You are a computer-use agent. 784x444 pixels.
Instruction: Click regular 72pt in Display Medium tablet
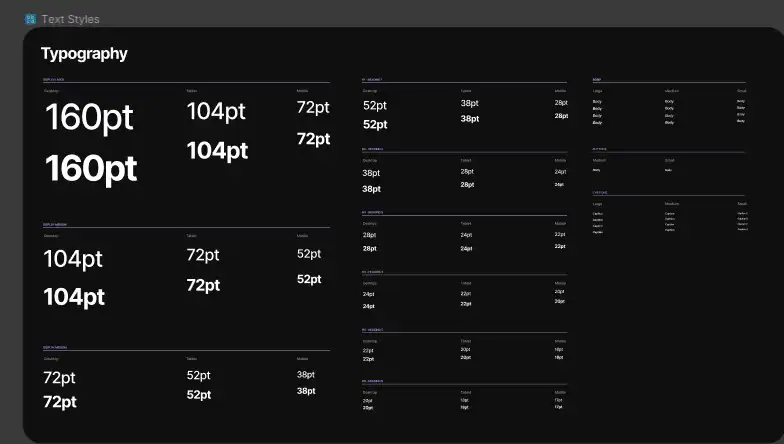click(203, 255)
